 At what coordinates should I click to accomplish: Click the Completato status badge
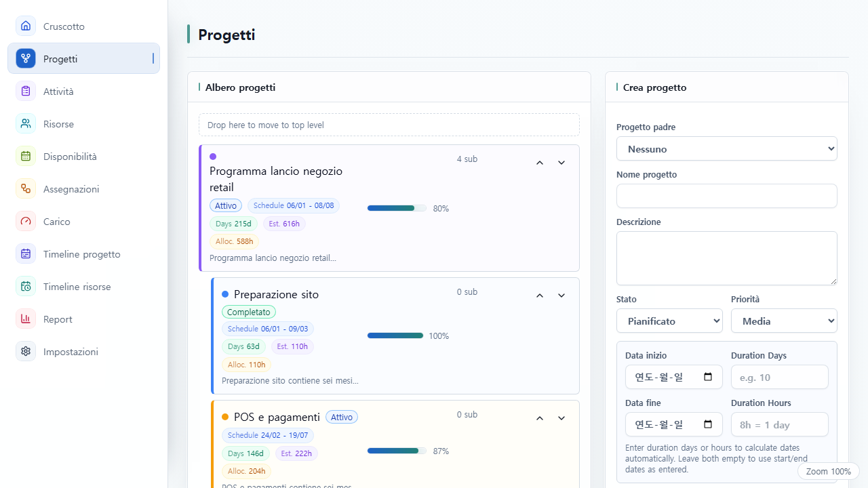pos(249,312)
